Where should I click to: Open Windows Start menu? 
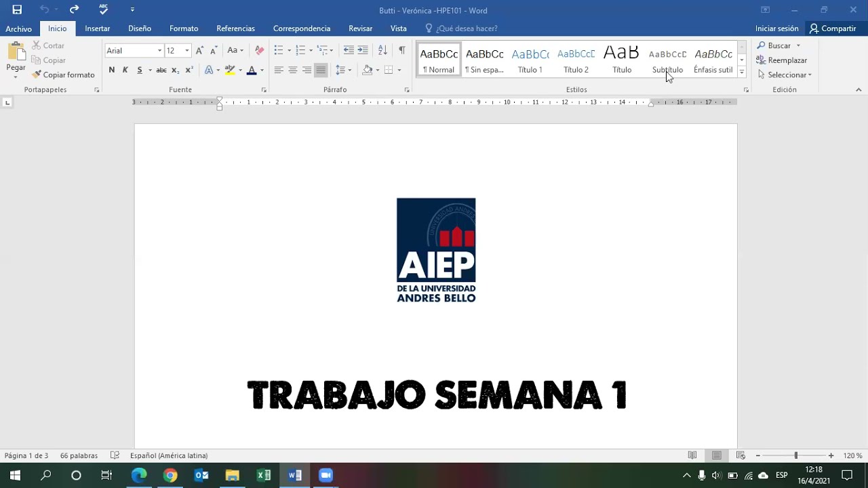point(15,475)
